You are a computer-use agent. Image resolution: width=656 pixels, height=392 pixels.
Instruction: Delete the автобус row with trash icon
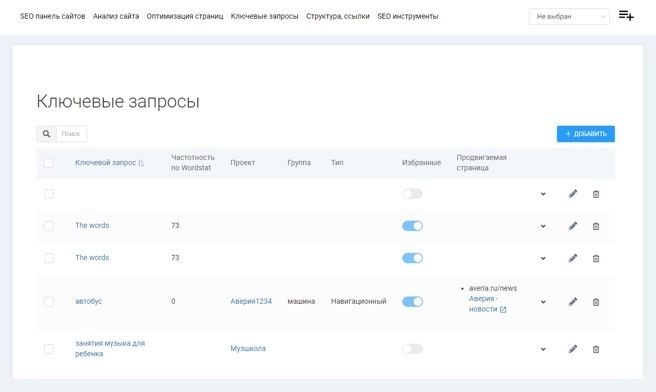[596, 302]
